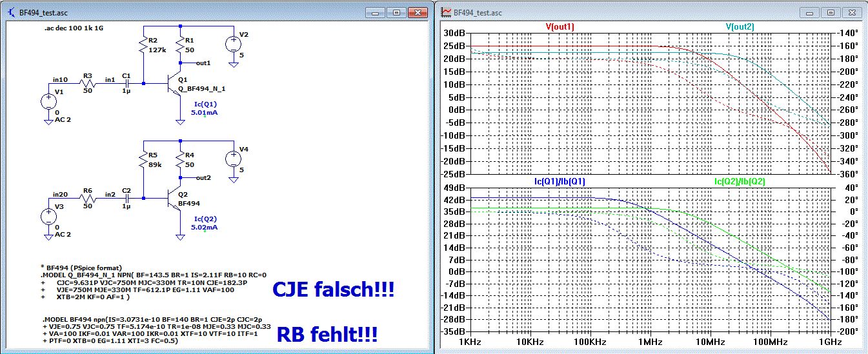
Task: Click the V(out1) trace label
Action: [560, 26]
